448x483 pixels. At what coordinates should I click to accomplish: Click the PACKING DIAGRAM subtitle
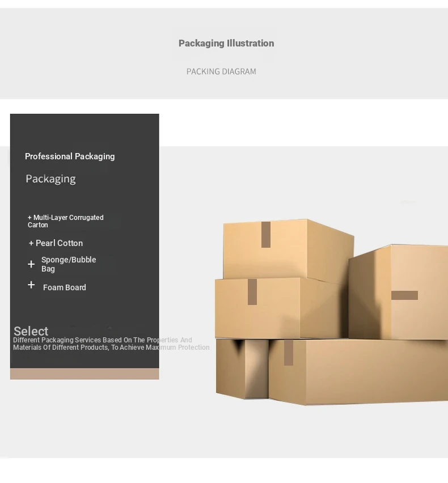[x=221, y=71]
